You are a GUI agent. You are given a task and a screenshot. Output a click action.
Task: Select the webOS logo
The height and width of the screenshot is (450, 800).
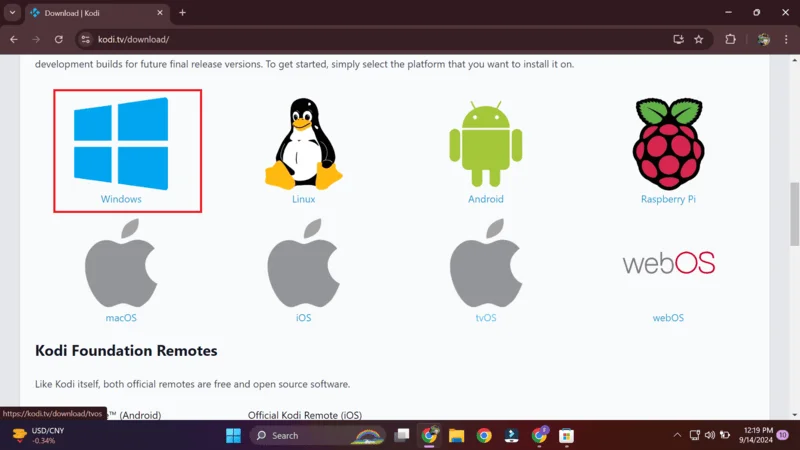point(668,263)
